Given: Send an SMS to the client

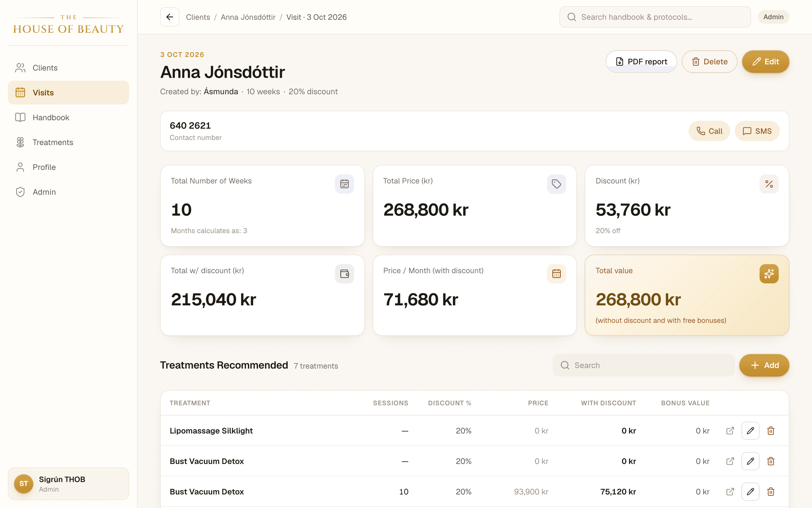Looking at the screenshot, I should click(757, 131).
